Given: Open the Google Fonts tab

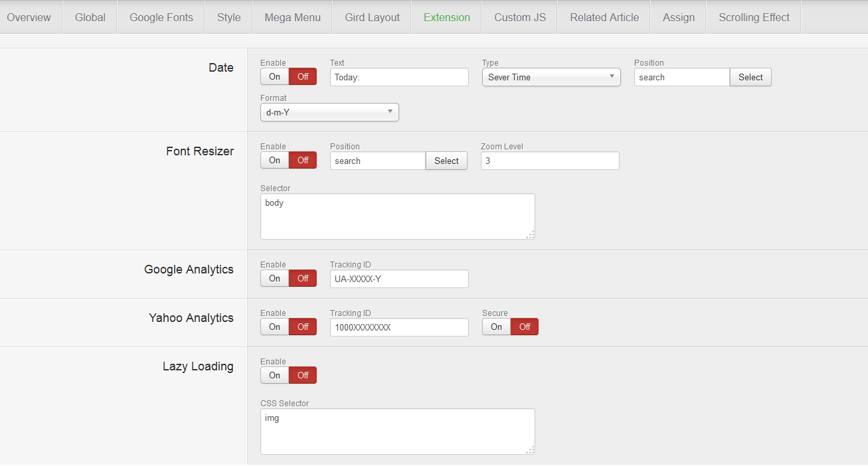Looking at the screenshot, I should 161,17.
